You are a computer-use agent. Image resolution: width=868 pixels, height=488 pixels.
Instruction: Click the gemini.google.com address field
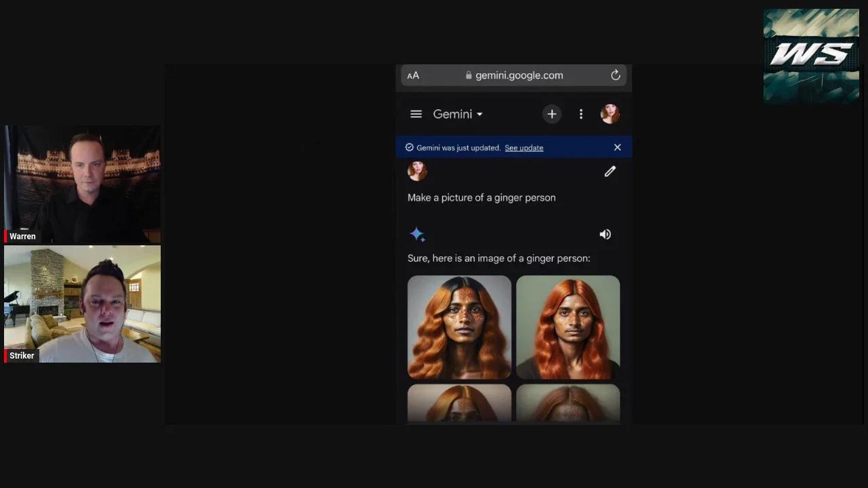pos(519,75)
